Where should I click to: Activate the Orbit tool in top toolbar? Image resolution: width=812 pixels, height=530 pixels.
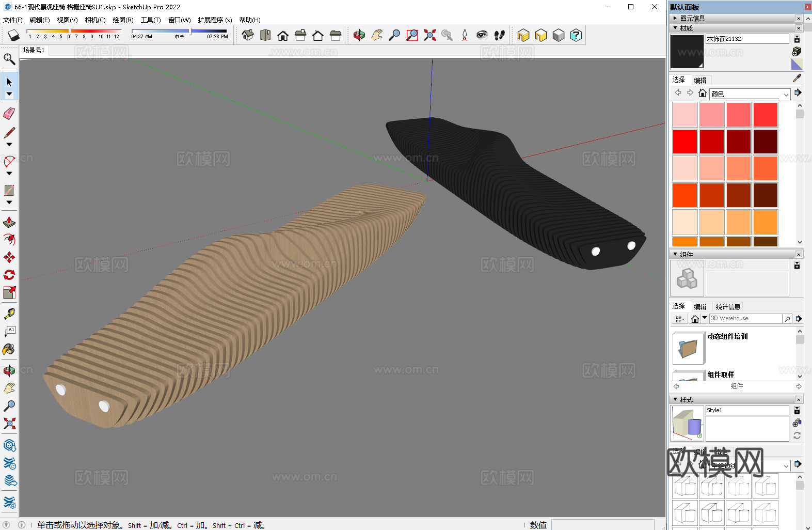coord(359,35)
